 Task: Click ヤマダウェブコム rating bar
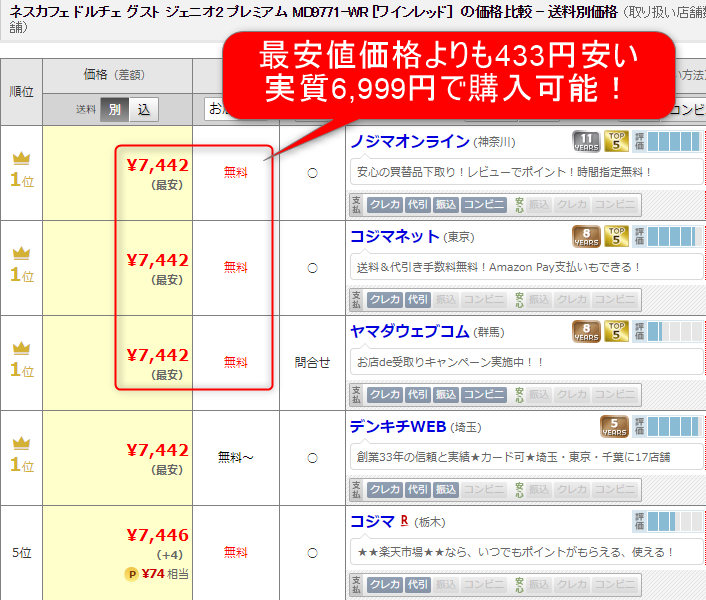click(668, 331)
